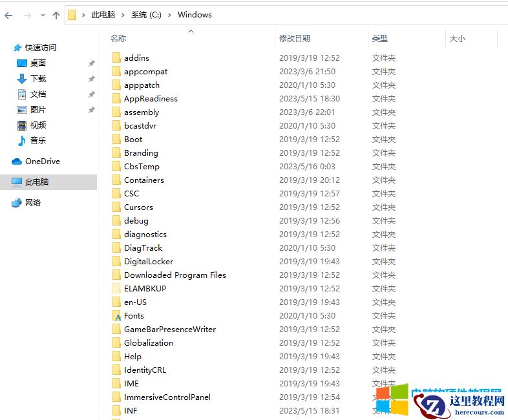
Task: Expand the chevron before 此电脑 in the address bar
Action: (x=83, y=15)
